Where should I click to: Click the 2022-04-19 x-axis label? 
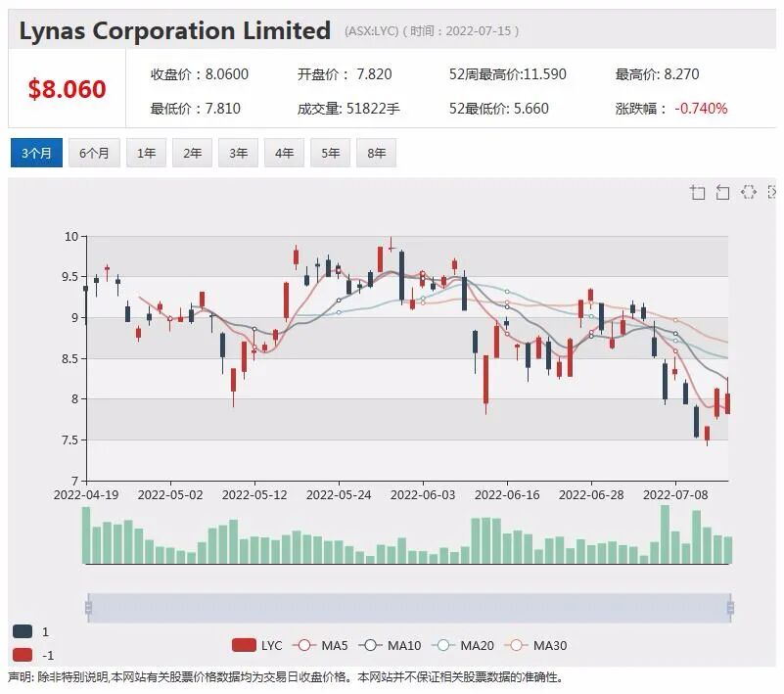[86, 495]
